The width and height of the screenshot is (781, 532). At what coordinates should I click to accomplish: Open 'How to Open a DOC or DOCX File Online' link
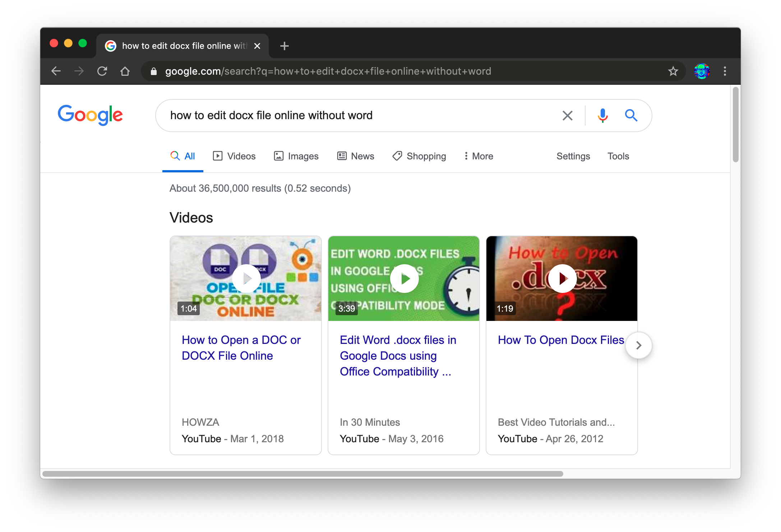coord(241,348)
